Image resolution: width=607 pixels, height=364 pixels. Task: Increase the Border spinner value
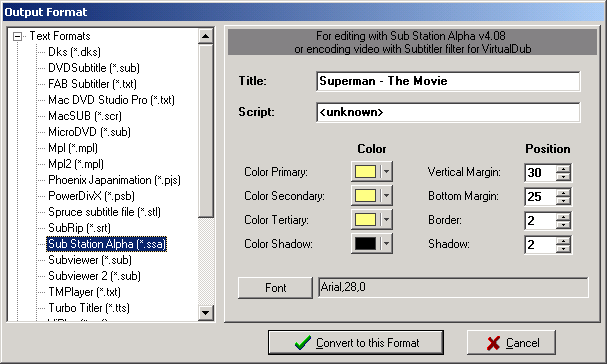(x=563, y=216)
